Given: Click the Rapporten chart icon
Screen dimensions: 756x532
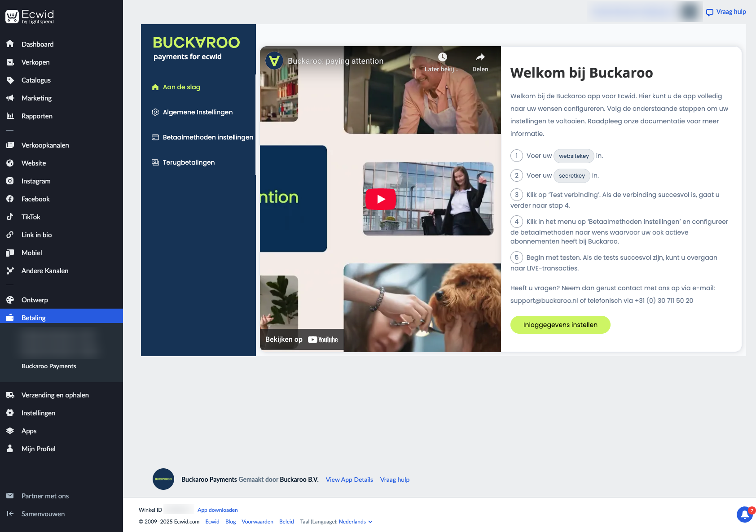Looking at the screenshot, I should pyautogui.click(x=10, y=116).
